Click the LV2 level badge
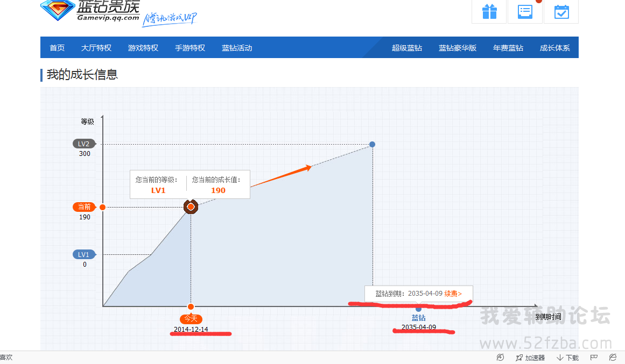The height and width of the screenshot is (364, 625). click(84, 144)
